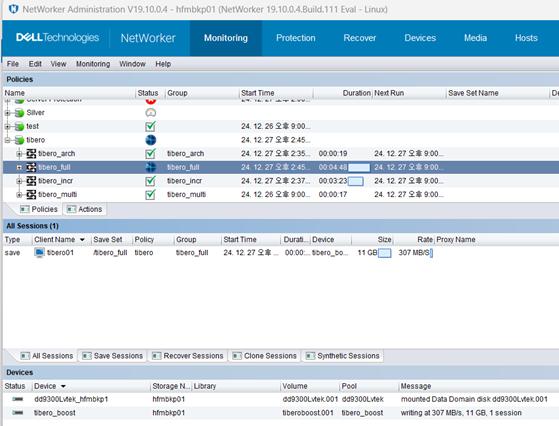Open the View menu

click(x=58, y=64)
